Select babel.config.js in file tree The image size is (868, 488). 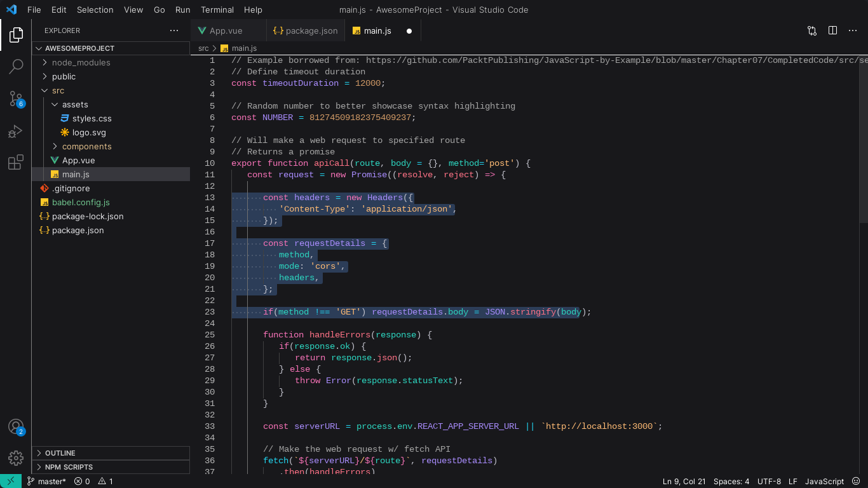point(111,202)
